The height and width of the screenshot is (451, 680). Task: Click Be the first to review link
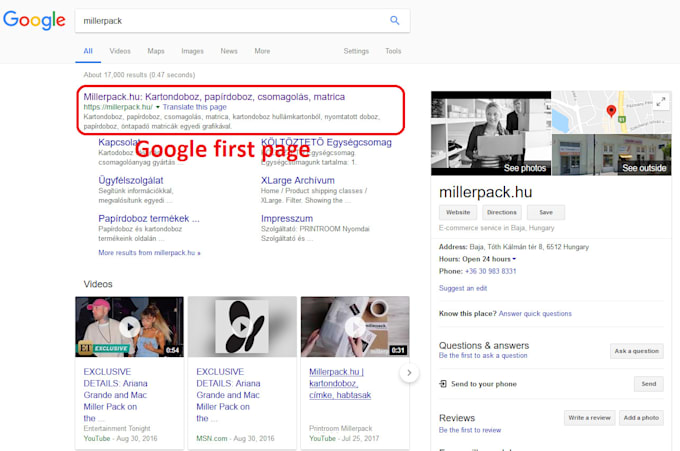click(x=470, y=430)
